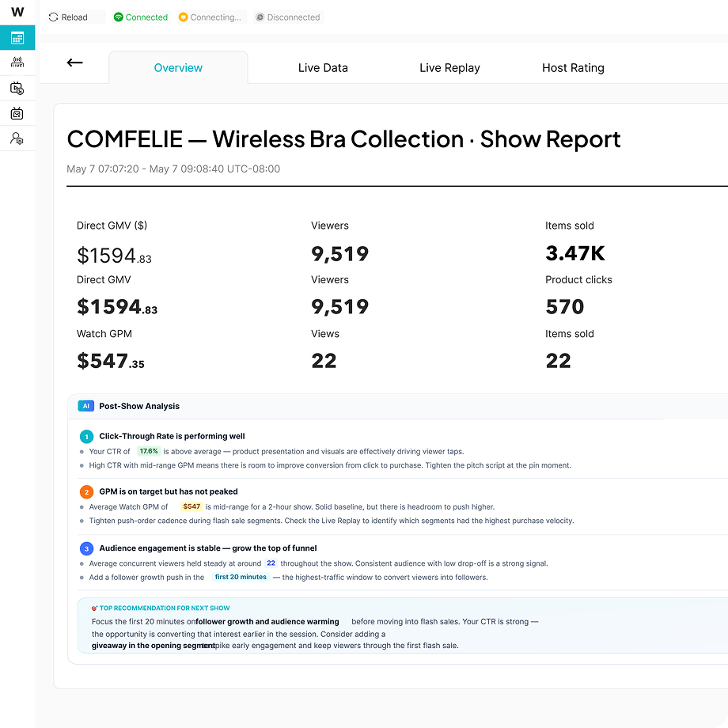Click the green Connected wifi icon

coord(119,17)
